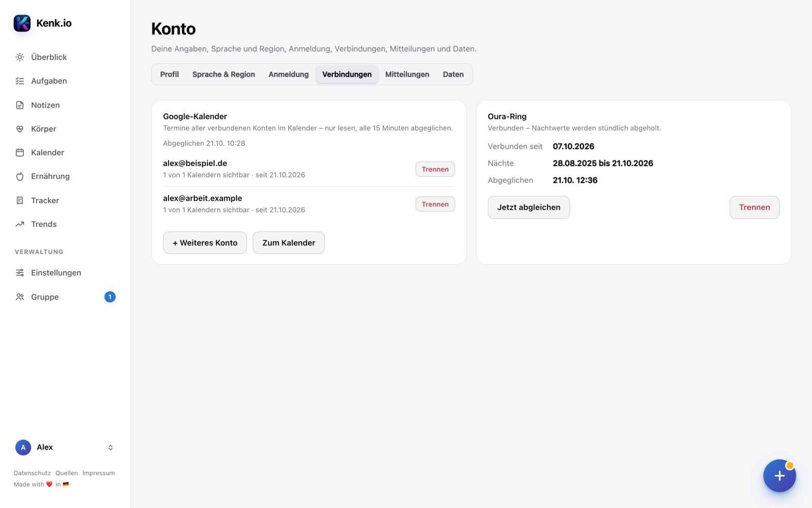Open the Sprache & Region tab

pos(224,75)
